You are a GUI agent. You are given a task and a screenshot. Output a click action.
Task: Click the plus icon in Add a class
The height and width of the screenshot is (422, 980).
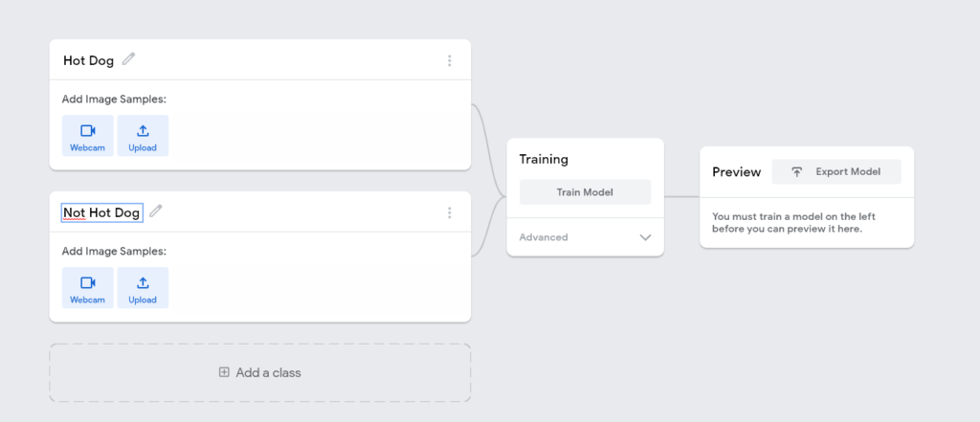pyautogui.click(x=224, y=372)
